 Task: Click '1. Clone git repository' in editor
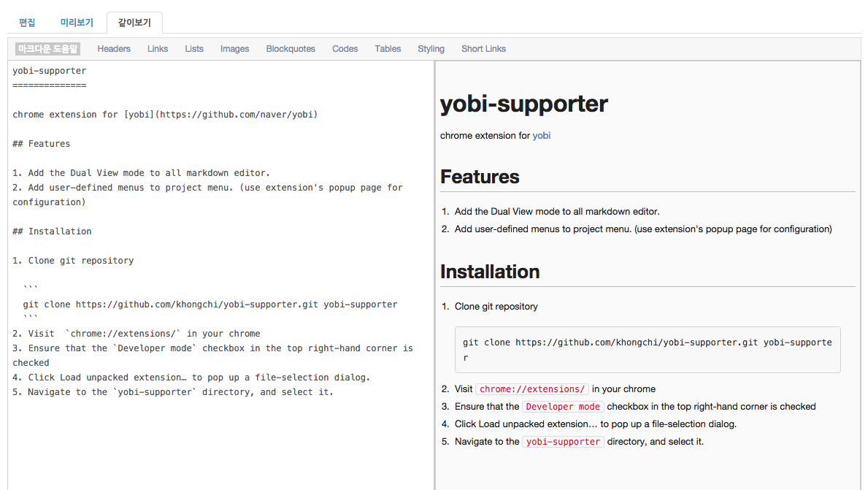coord(73,261)
